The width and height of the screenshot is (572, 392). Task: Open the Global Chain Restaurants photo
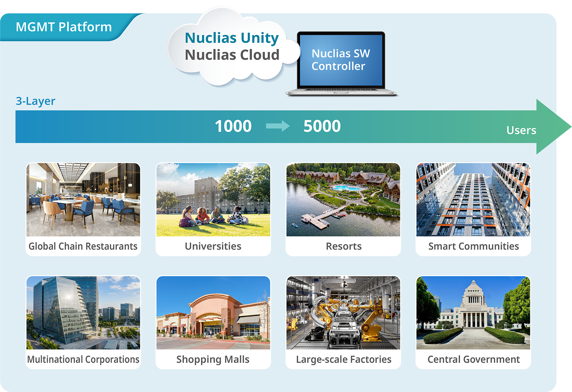click(x=83, y=200)
